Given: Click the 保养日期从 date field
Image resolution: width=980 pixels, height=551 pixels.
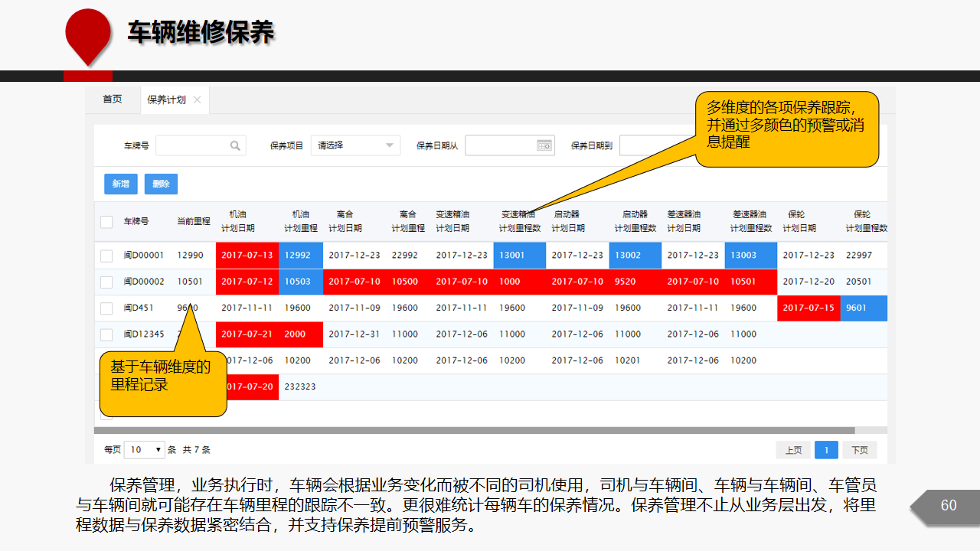Looking at the screenshot, I should [510, 145].
